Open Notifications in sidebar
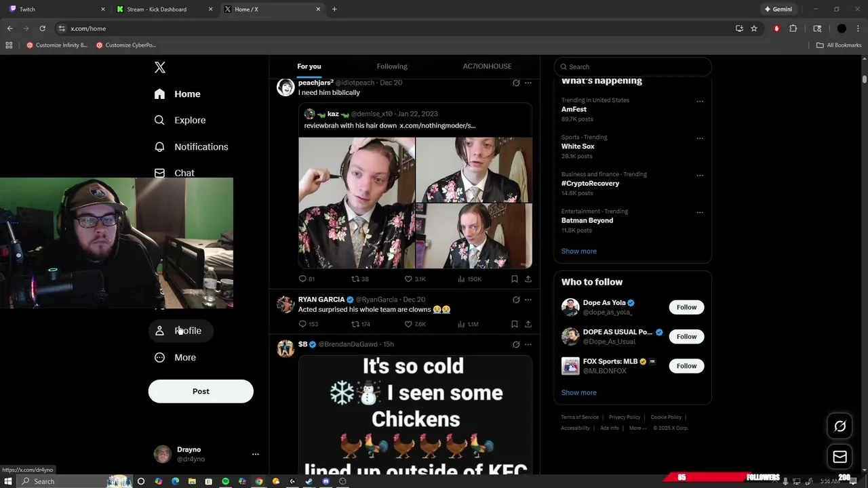Screen dimensions: 868x488 [191, 146]
